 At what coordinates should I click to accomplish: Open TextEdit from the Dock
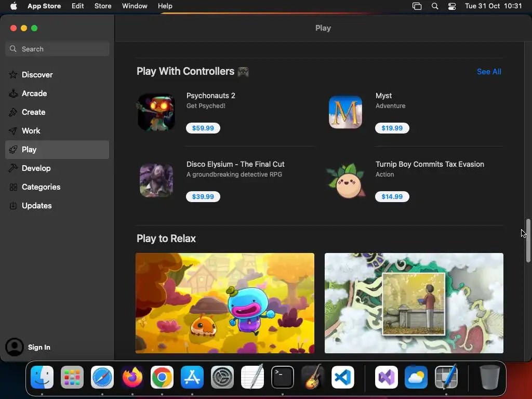[x=252, y=377]
